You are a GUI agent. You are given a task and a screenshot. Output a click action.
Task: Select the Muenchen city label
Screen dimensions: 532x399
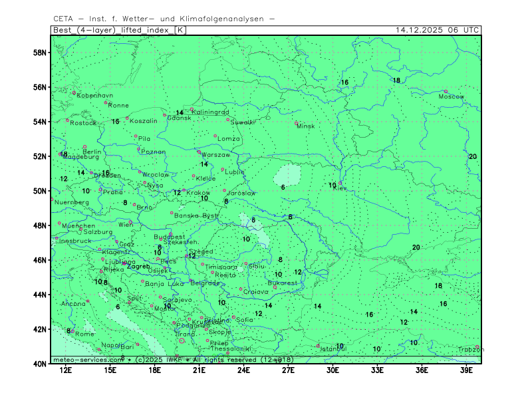click(77, 226)
